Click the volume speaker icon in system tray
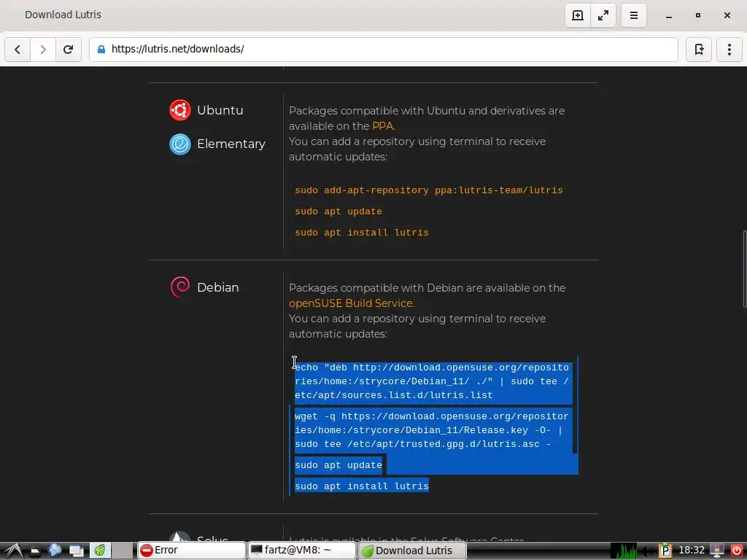Viewport: 747px width, 560px height. pyautogui.click(x=648, y=551)
